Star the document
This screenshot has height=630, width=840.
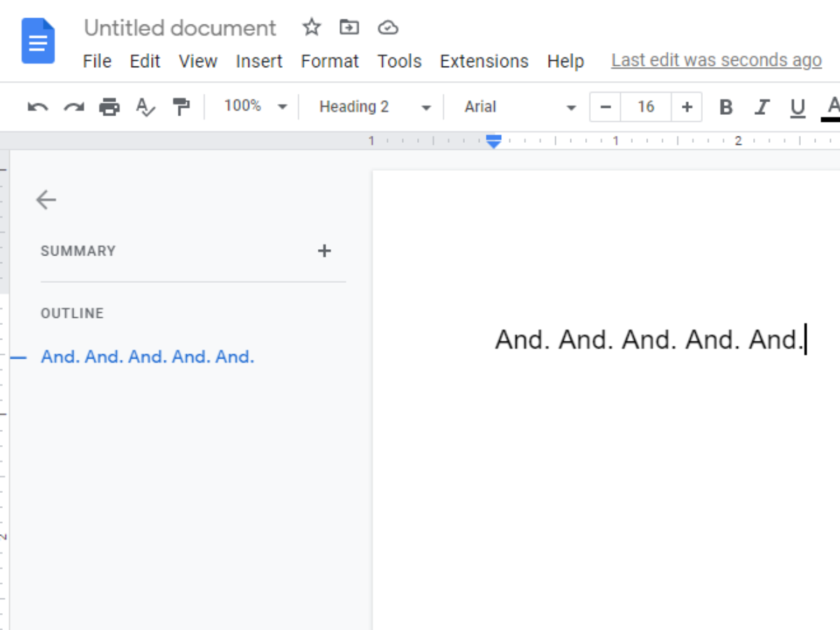pyautogui.click(x=311, y=27)
